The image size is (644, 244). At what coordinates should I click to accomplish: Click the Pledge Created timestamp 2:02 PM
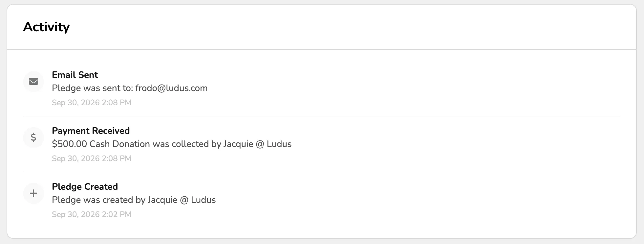(92, 214)
